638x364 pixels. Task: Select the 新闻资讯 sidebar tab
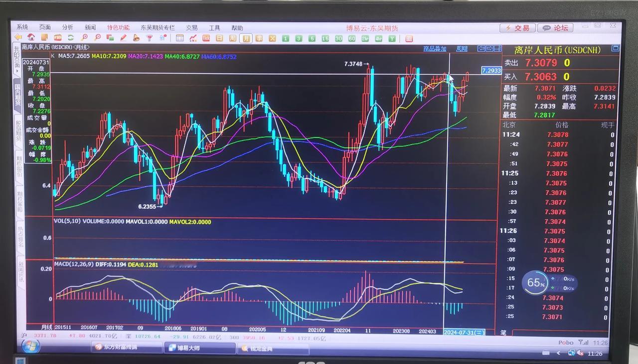[21, 271]
